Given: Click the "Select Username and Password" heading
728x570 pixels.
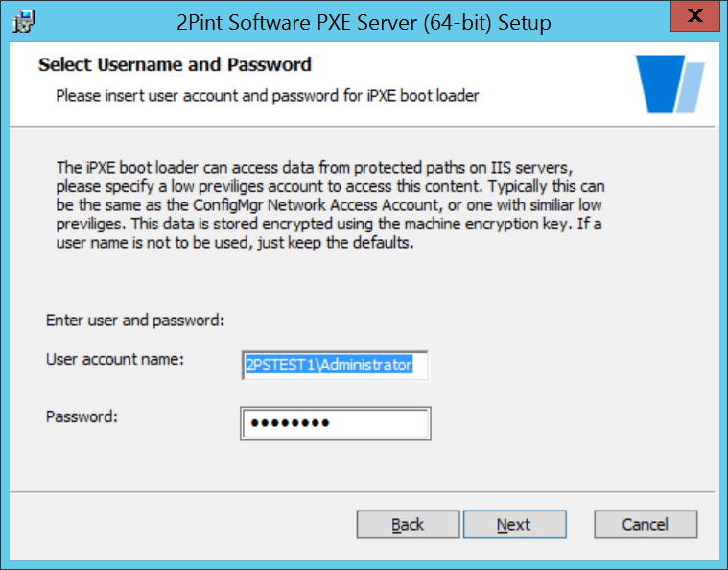Looking at the screenshot, I should click(x=175, y=64).
